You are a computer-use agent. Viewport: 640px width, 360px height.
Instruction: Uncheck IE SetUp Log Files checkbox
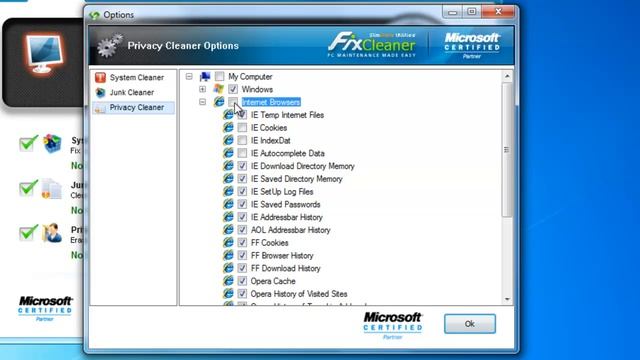click(x=242, y=191)
